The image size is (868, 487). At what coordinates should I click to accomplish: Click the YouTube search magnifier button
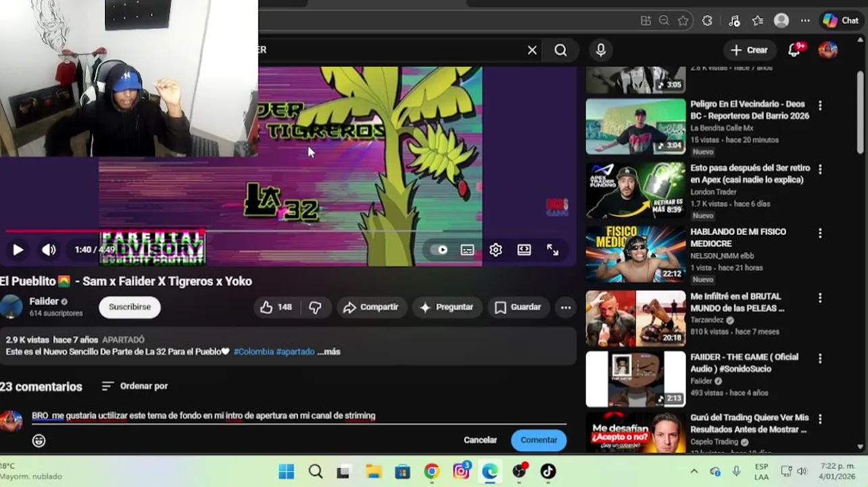560,50
